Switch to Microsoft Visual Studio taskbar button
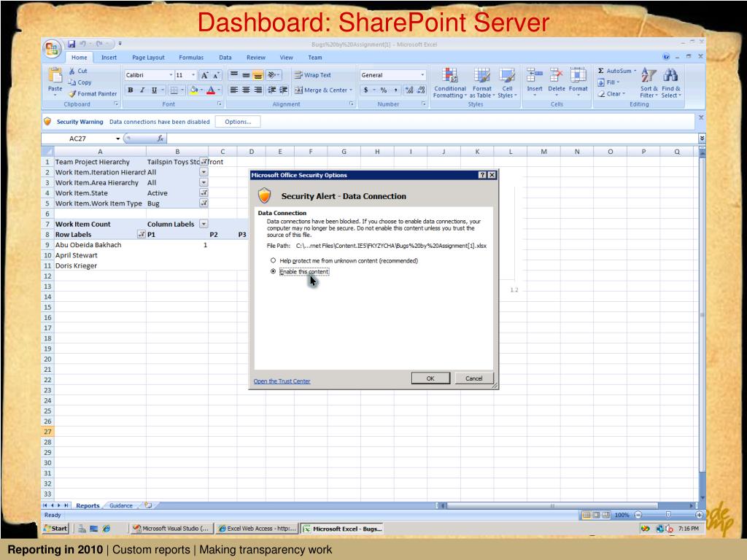 tap(171, 528)
